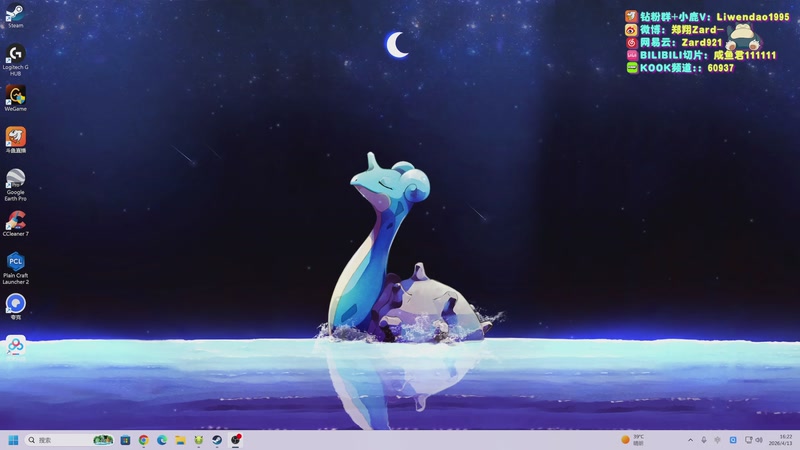Click the taskbar search box
The image size is (800, 450).
(69, 440)
